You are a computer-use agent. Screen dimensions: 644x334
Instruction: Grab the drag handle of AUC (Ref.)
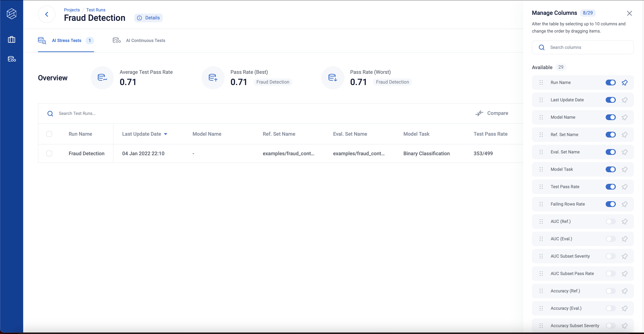click(541, 222)
